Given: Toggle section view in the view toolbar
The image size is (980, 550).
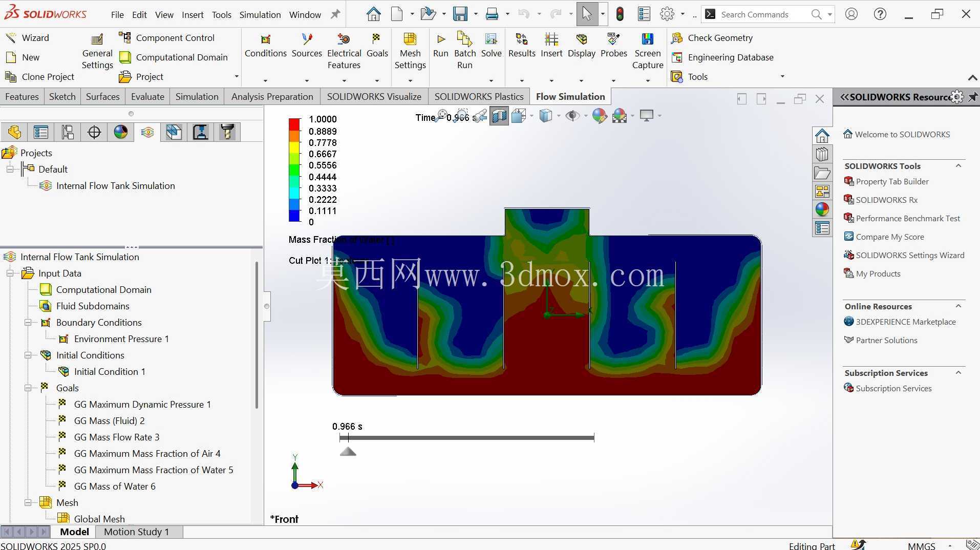Looking at the screenshot, I should click(x=499, y=116).
